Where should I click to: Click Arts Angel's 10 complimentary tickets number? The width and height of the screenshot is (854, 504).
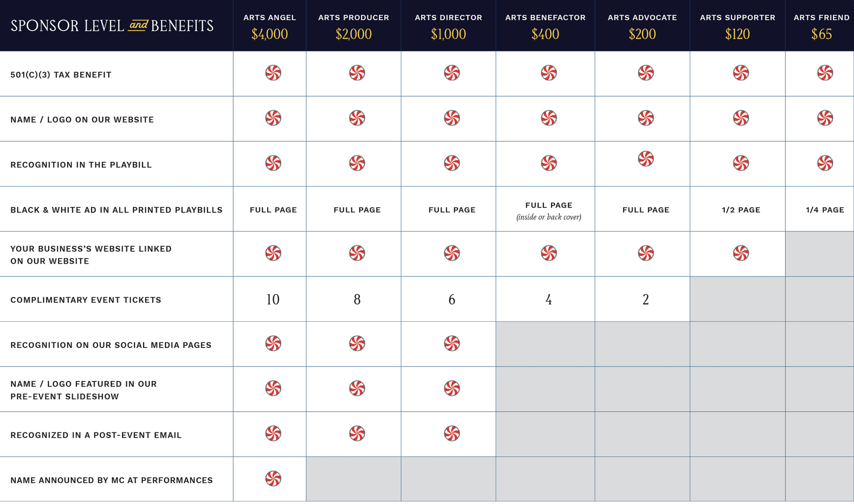click(x=273, y=300)
